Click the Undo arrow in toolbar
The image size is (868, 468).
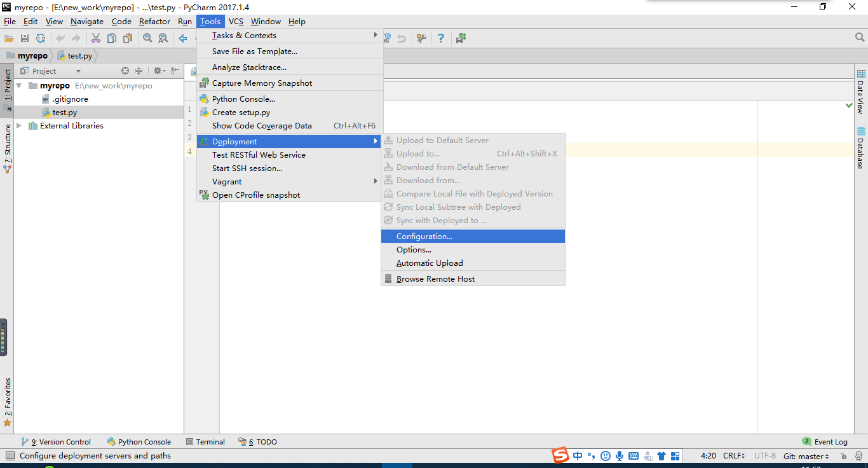[60, 39]
